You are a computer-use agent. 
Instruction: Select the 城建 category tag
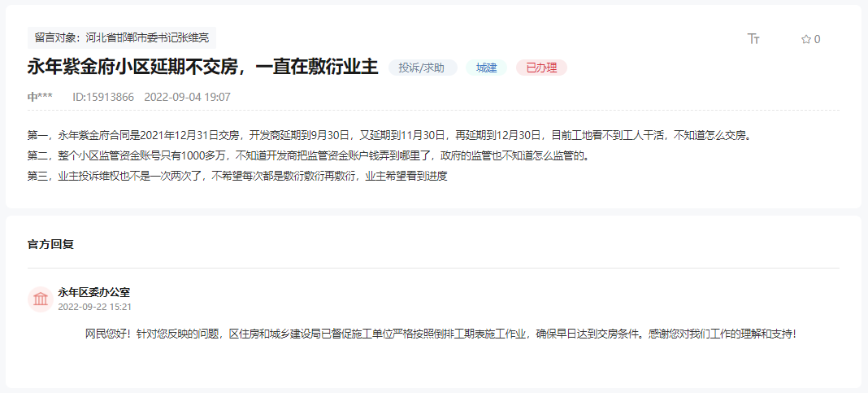click(486, 68)
